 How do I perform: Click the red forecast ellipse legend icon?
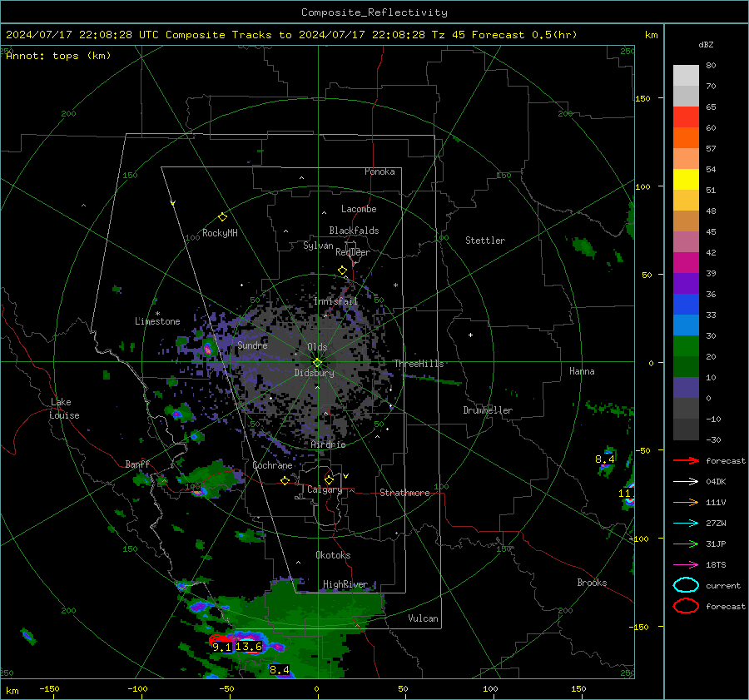(x=686, y=606)
